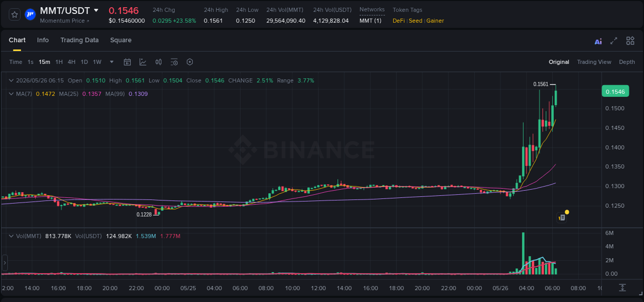Expand the left side panel arrow
Image resolution: width=644 pixels, height=302 pixels.
(5, 263)
